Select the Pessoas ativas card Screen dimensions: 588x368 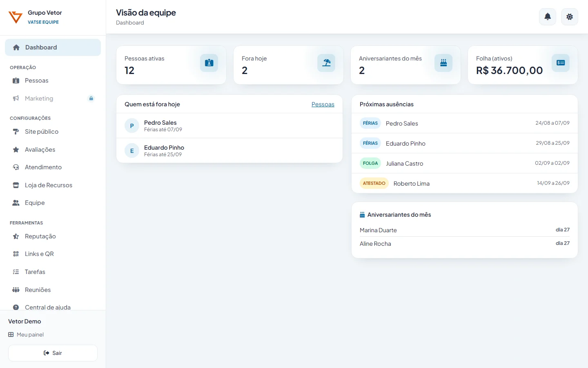point(171,65)
